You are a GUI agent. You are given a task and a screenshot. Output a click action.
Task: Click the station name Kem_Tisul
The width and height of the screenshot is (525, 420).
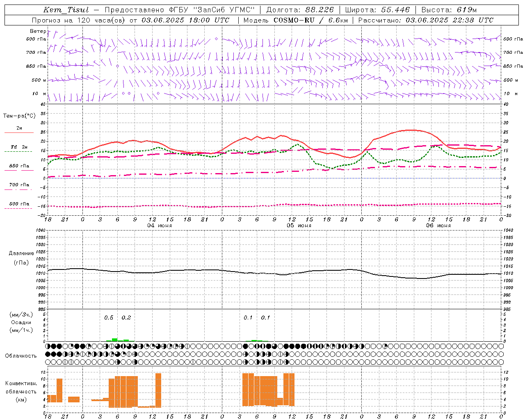point(66,10)
